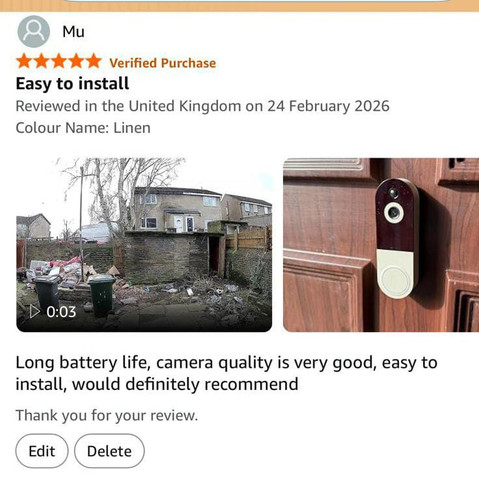Click the Thank you for your review text
Screen dimensions: 479x500
(107, 416)
